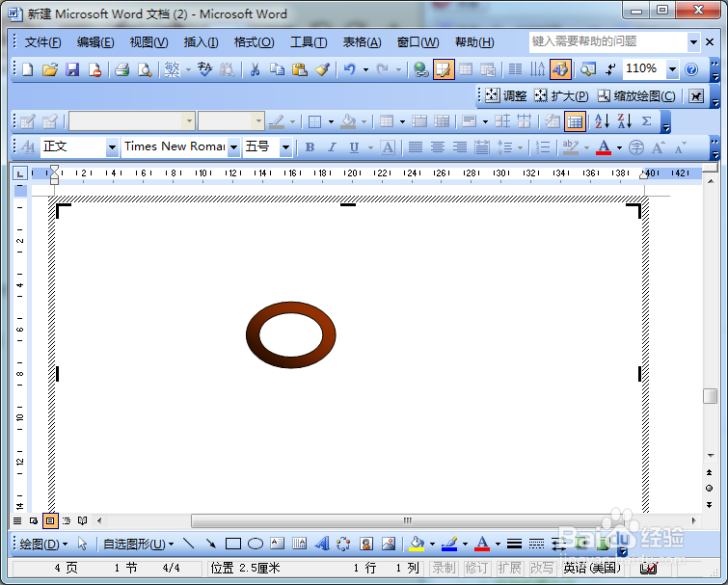Click the 调整 fit canvas button
This screenshot has width=728, height=585.
[x=506, y=95]
